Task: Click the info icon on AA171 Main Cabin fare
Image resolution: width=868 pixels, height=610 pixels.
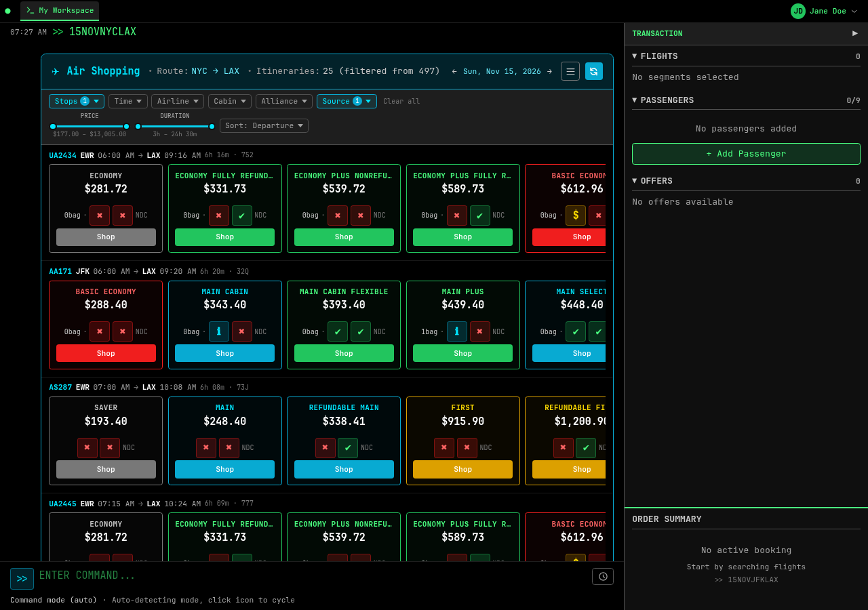Action: [219, 331]
